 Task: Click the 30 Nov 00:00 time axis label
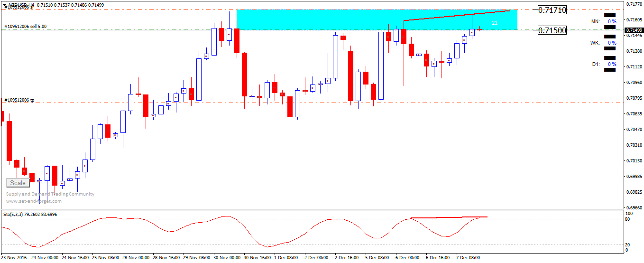click(227, 258)
